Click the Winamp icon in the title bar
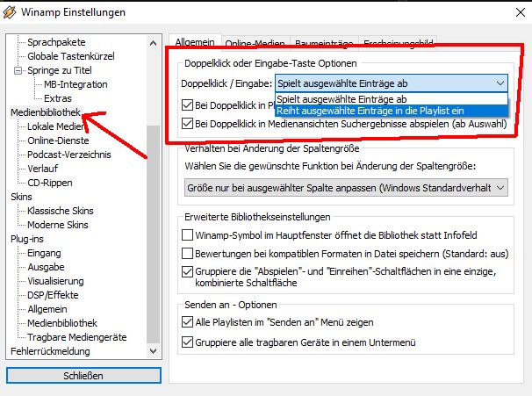 [10, 12]
